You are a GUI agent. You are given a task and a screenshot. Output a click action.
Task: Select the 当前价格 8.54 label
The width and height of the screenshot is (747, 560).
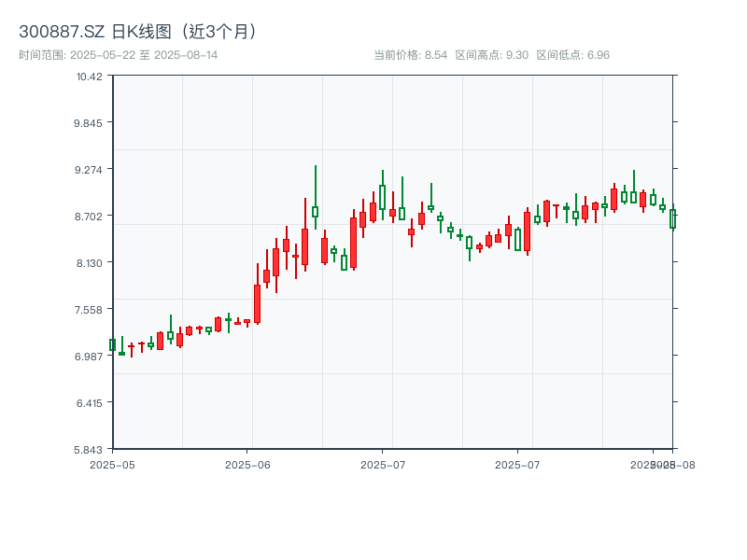tap(410, 55)
